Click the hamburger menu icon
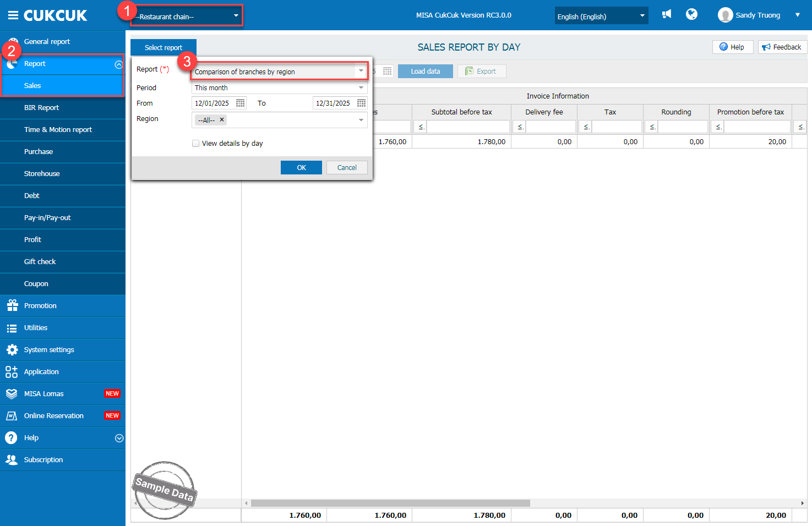This screenshot has height=526, width=812. pos(13,15)
